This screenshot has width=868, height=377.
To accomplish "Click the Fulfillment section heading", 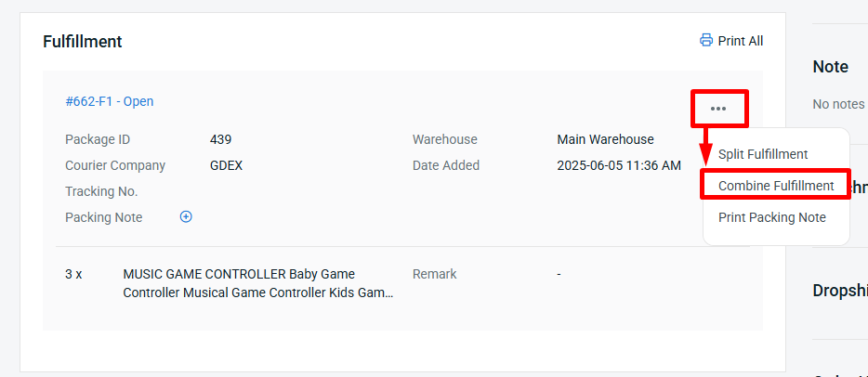I will [x=83, y=42].
